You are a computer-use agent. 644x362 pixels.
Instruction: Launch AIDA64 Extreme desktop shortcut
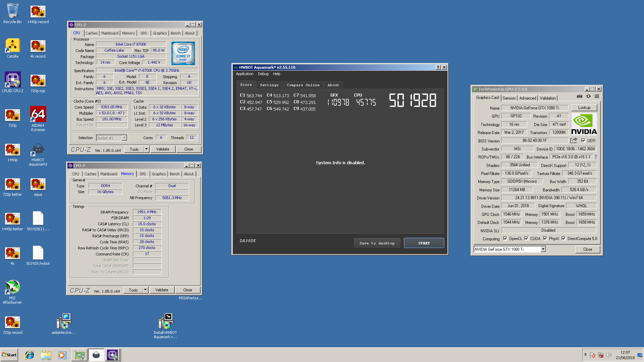pyautogui.click(x=38, y=119)
